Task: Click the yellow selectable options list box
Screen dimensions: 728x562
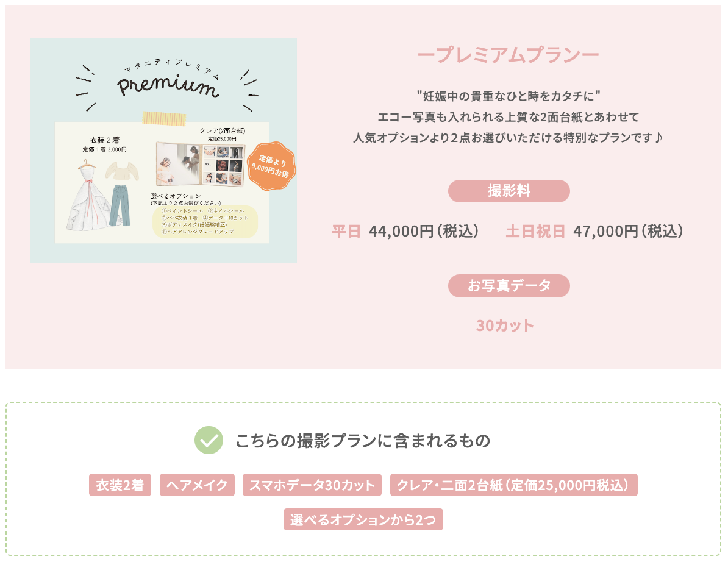Action: click(205, 221)
